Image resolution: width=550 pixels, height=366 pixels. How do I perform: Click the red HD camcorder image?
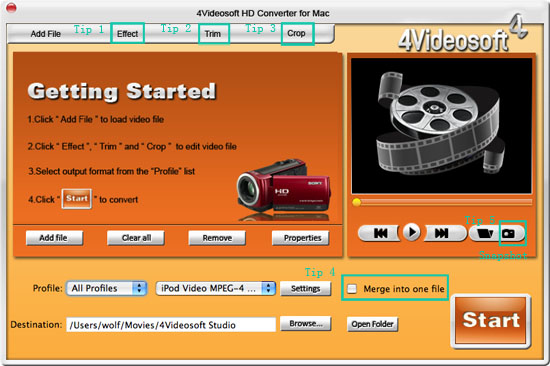click(283, 189)
